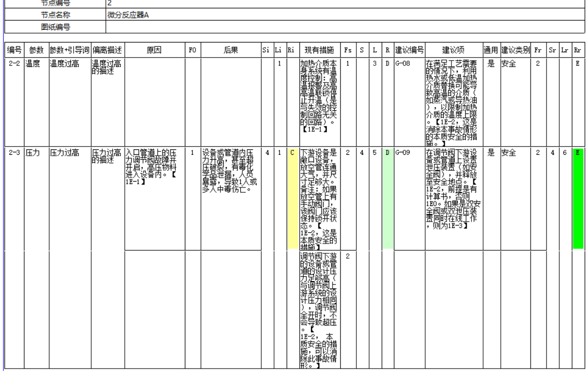The image size is (588, 371).
Task: Click the 图纸编号 label cell
Action: (x=55, y=27)
